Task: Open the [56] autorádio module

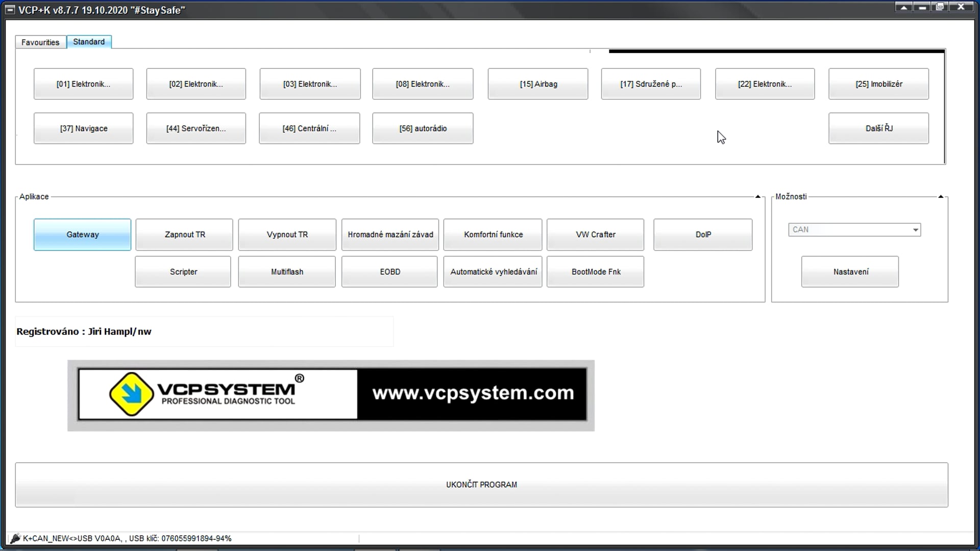Action: click(x=423, y=129)
